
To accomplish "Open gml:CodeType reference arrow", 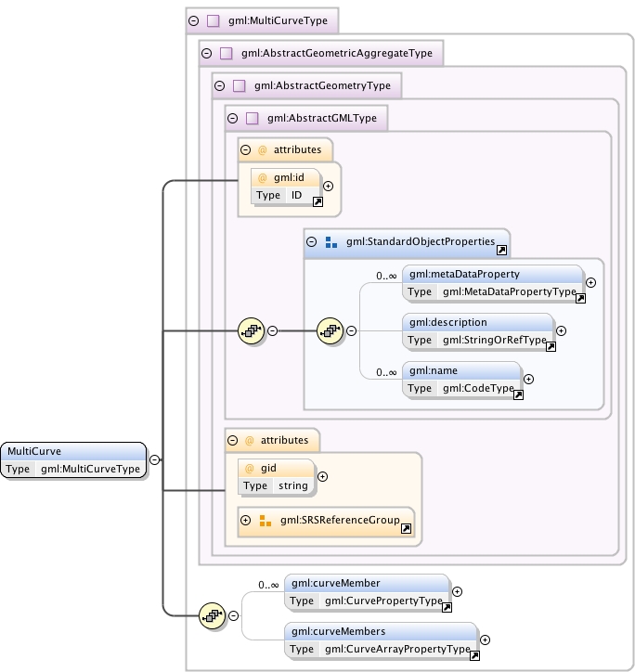I will [x=518, y=395].
